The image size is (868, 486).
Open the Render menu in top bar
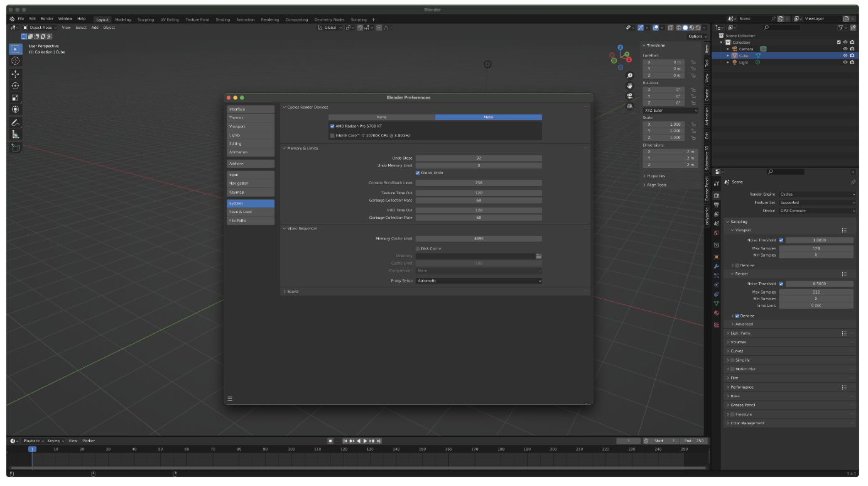47,19
